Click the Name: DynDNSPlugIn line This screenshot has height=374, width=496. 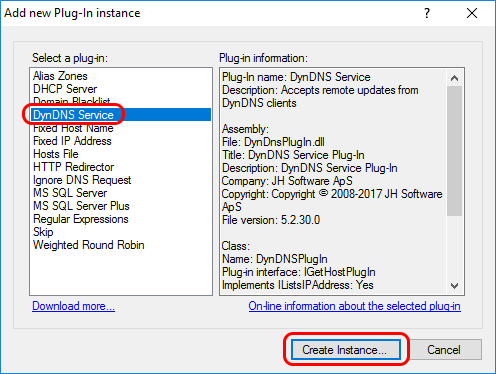[x=275, y=259]
